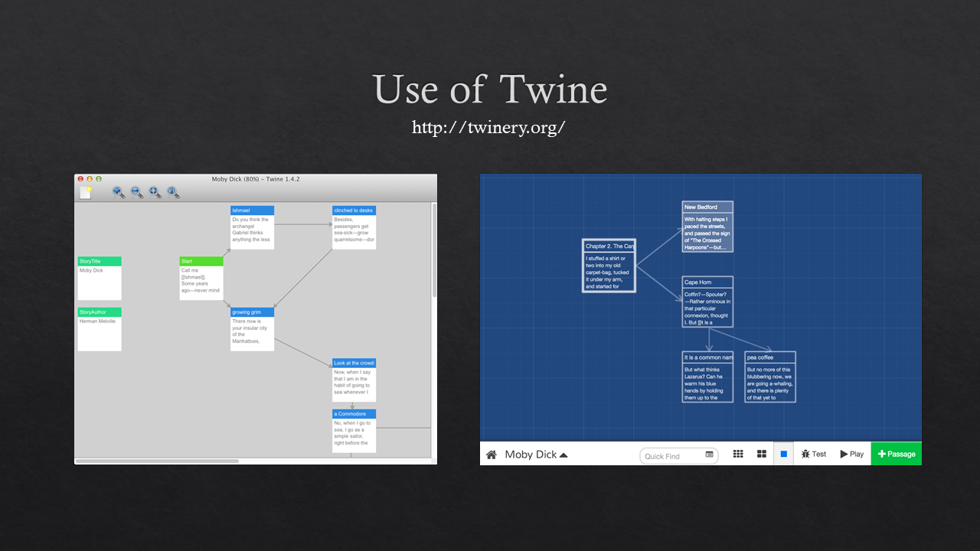
Task: Click the New Passage icon in Twine 1.4.2
Action: click(86, 193)
